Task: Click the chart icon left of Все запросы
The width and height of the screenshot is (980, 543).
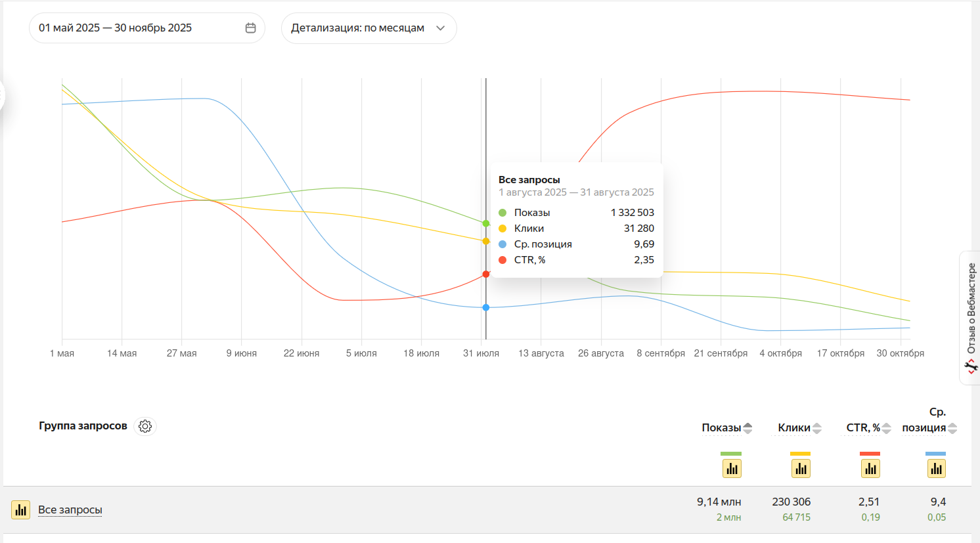Action: [21, 510]
